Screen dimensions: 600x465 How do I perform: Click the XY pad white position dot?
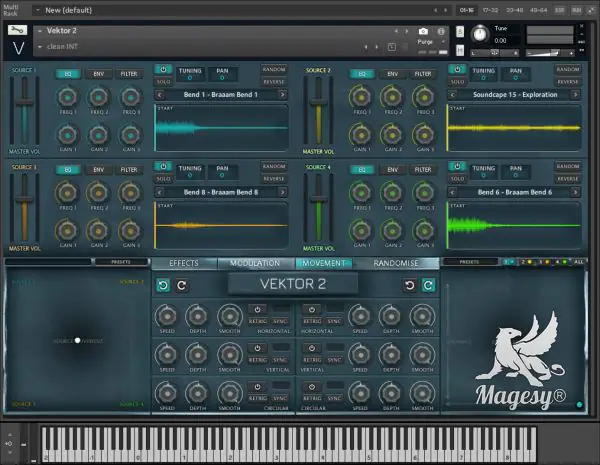(78, 340)
